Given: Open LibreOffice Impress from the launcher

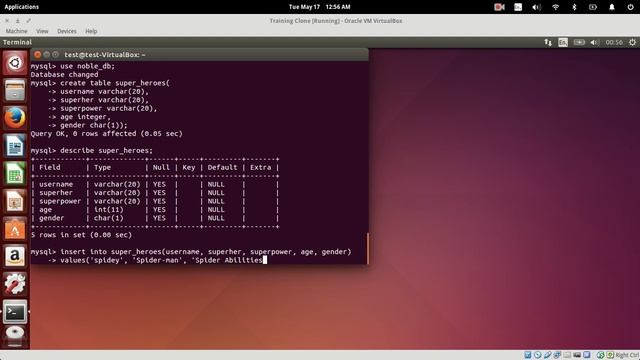Looking at the screenshot, I should [x=15, y=201].
